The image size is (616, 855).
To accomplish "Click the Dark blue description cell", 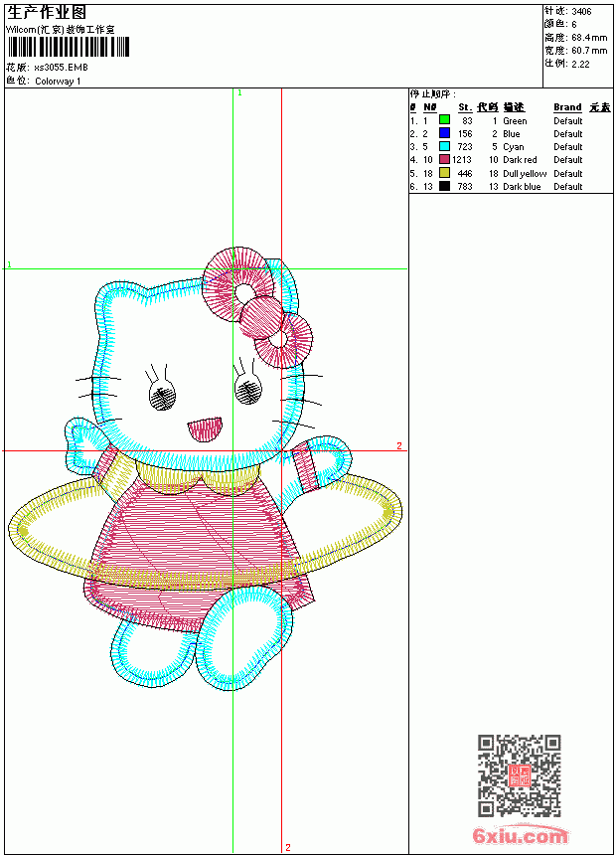I will pos(522,187).
